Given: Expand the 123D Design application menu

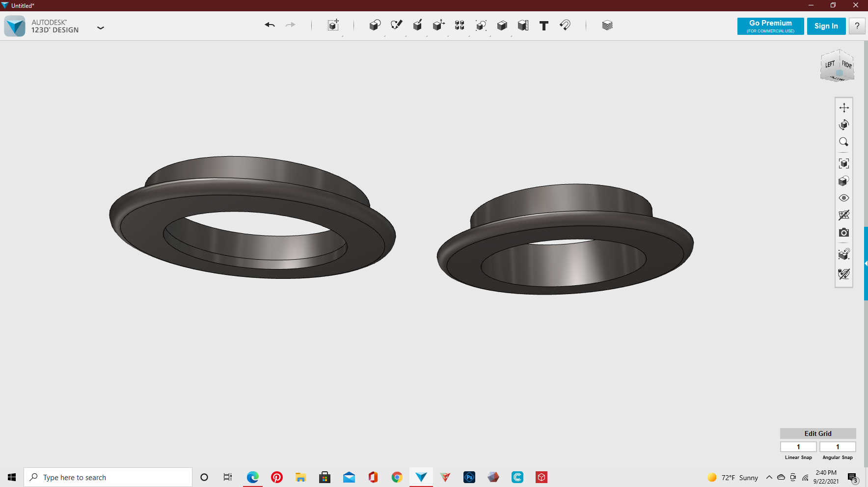Looking at the screenshot, I should point(101,28).
